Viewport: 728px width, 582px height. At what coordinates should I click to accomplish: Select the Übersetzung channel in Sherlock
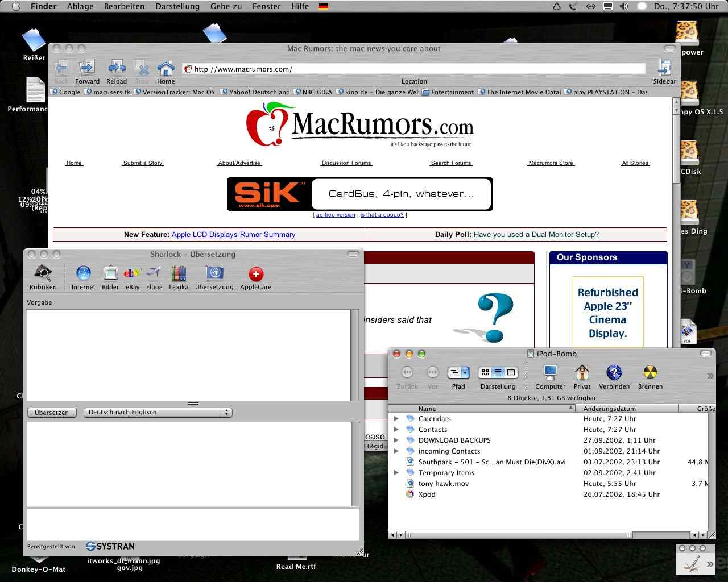point(214,278)
